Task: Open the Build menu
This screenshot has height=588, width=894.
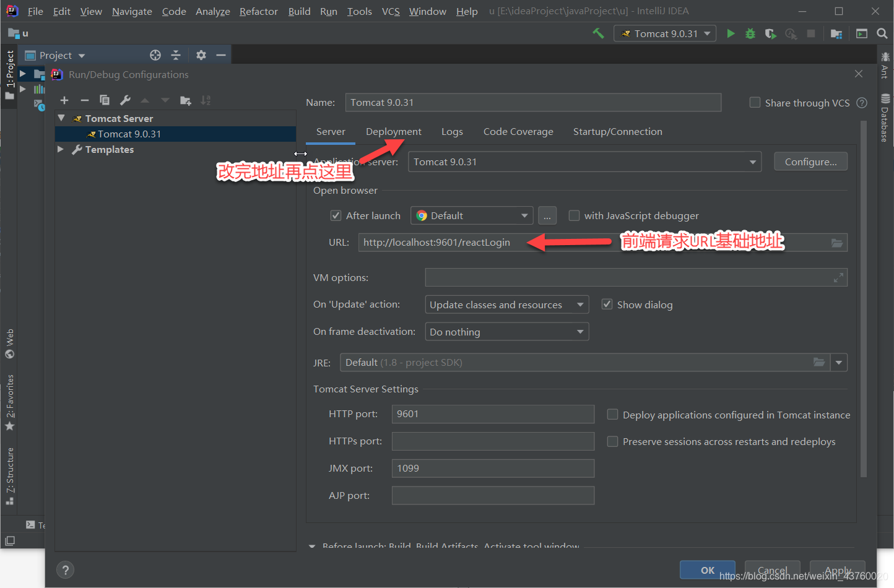Action: click(x=299, y=11)
